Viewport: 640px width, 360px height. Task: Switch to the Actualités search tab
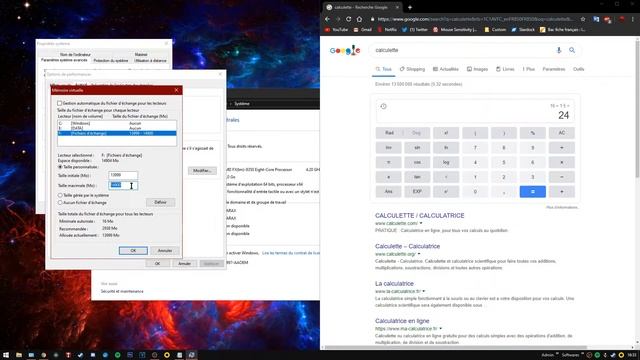[x=446, y=69]
